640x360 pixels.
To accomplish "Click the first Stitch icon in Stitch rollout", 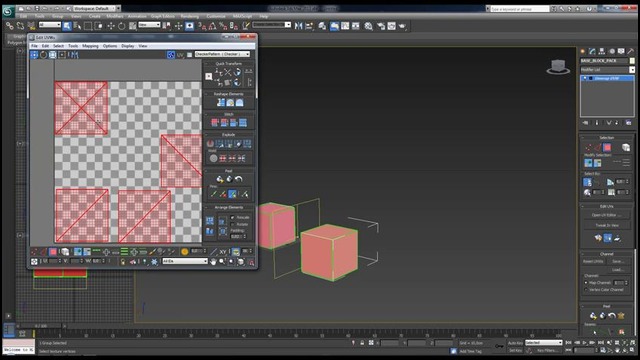I will point(215,122).
